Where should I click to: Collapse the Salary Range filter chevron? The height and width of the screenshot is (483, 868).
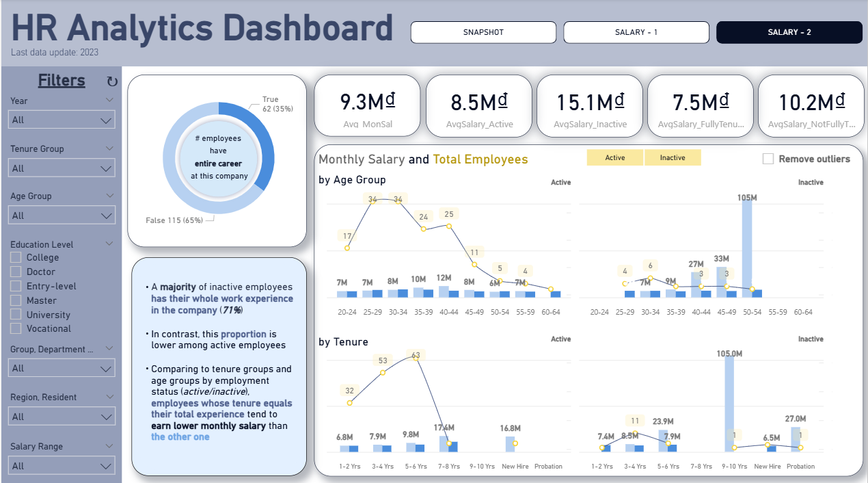pyautogui.click(x=109, y=446)
